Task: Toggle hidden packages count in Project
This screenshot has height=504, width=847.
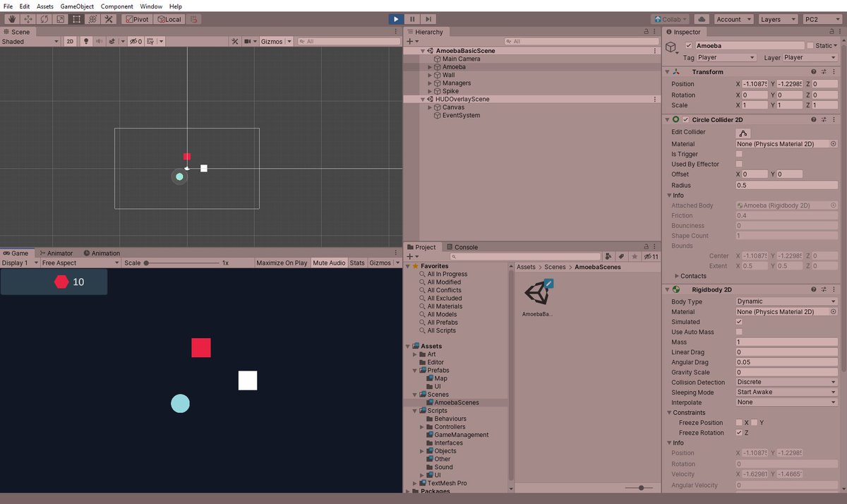Action: pyautogui.click(x=651, y=257)
